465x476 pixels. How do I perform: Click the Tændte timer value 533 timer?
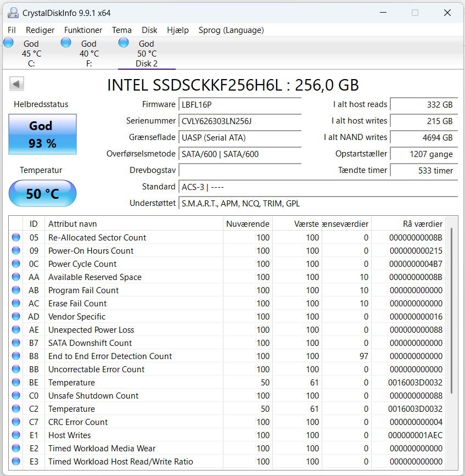pos(424,170)
